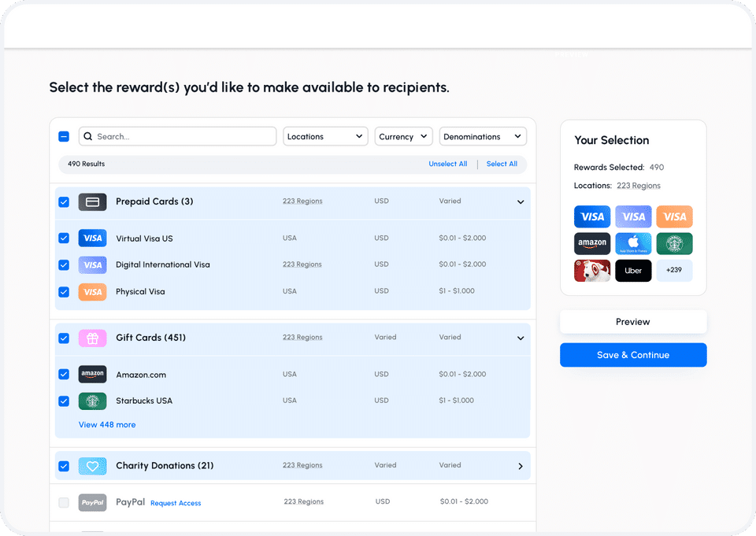This screenshot has width=756, height=536.
Task: Toggle the Charity Donations checkbox
Action: click(x=64, y=466)
